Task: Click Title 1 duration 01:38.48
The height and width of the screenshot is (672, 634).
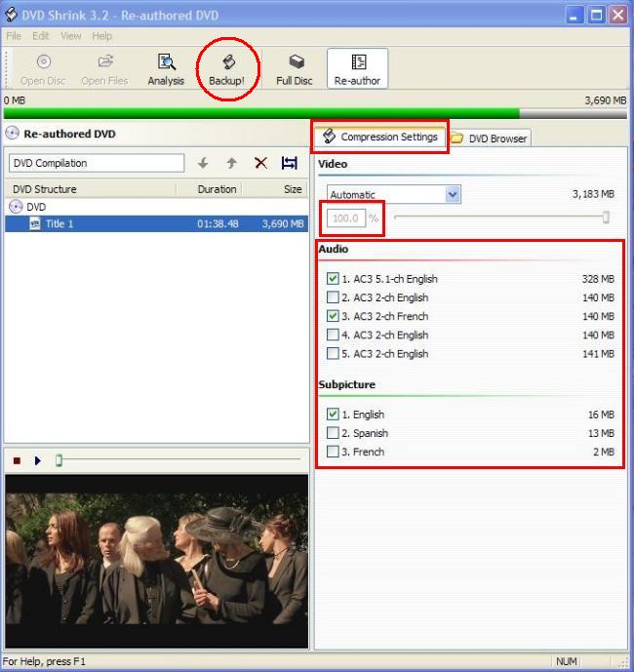Action: (218, 223)
